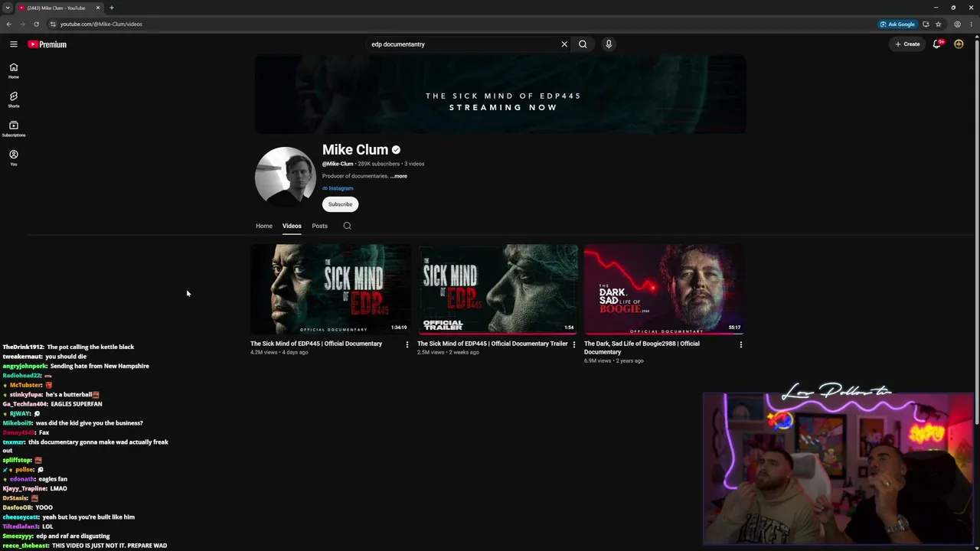Click '4.2M views · 4 days ago' text
The width and height of the screenshot is (980, 551).
point(279,352)
